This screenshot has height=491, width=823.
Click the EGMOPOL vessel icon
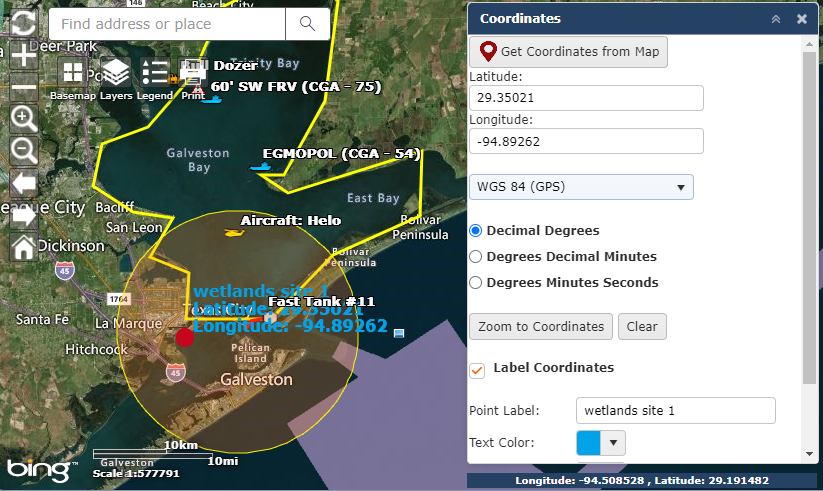(x=260, y=166)
